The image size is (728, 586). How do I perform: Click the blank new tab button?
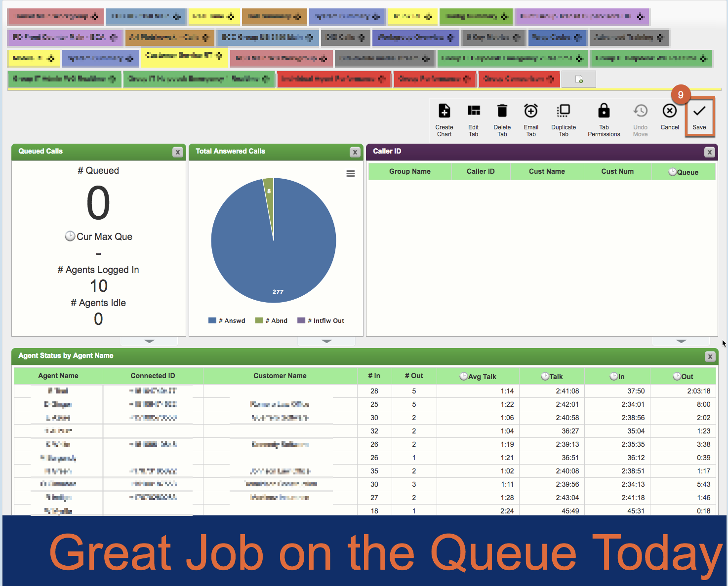(579, 79)
